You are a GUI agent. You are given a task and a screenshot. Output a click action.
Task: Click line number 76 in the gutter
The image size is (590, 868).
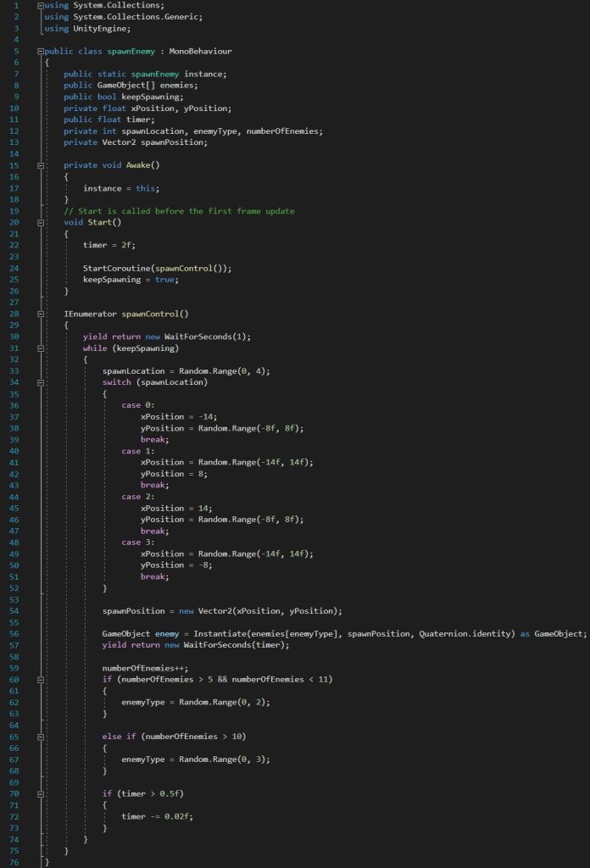16,861
